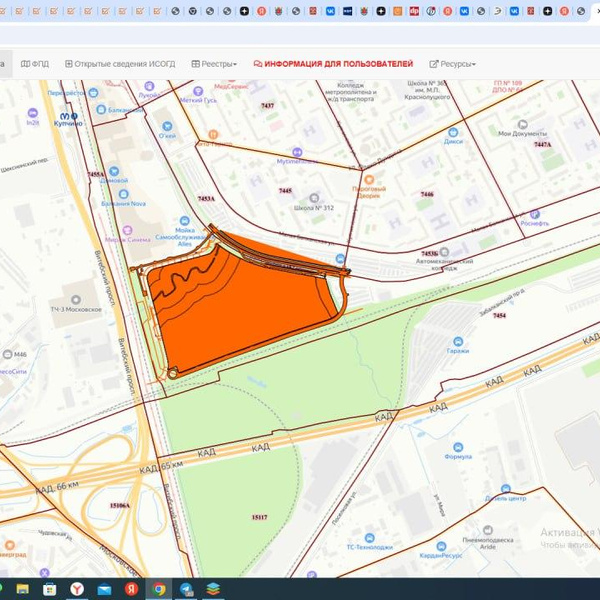Open the ФПД menu item

(x=35, y=64)
